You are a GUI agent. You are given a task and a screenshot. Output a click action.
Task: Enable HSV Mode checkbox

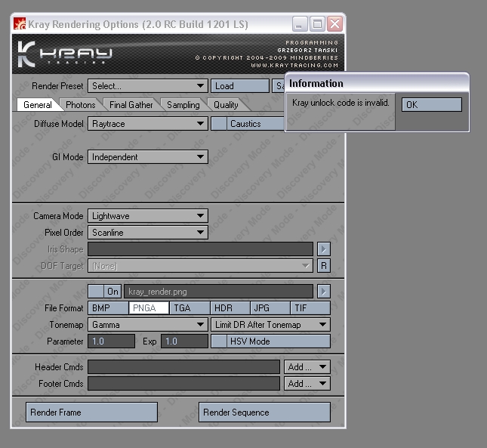[x=218, y=341]
